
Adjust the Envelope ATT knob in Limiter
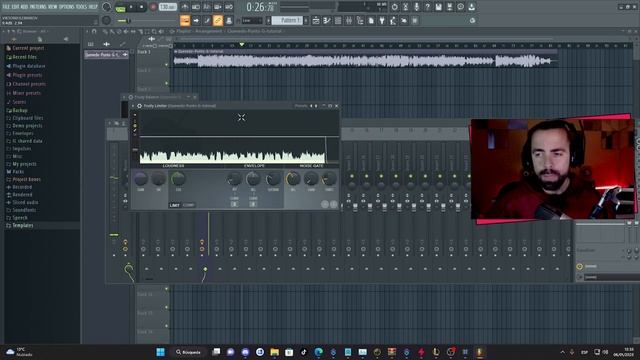tap(234, 179)
